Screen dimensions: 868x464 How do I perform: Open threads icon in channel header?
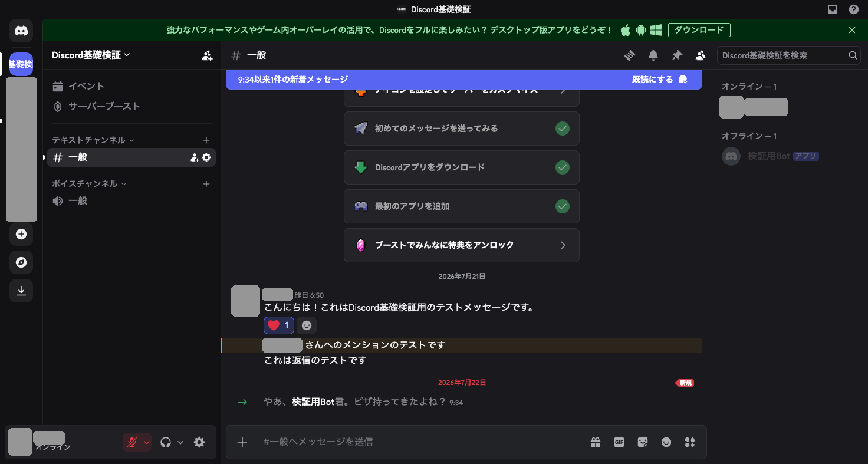coord(630,55)
